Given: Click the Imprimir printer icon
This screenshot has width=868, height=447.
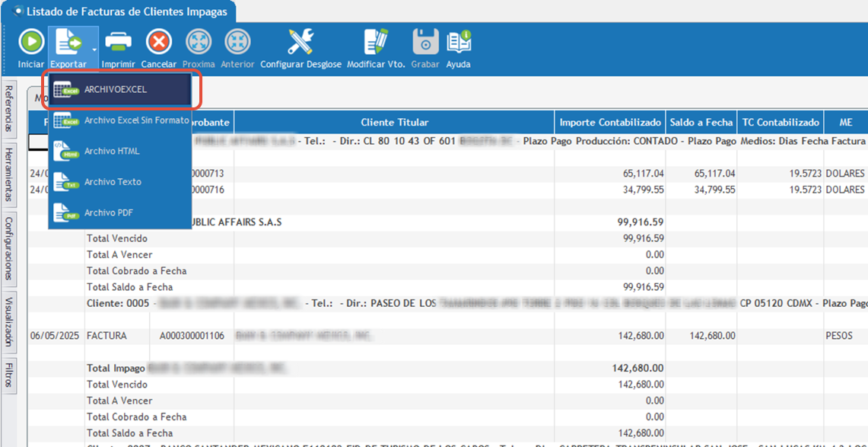Looking at the screenshot, I should click(x=119, y=42).
